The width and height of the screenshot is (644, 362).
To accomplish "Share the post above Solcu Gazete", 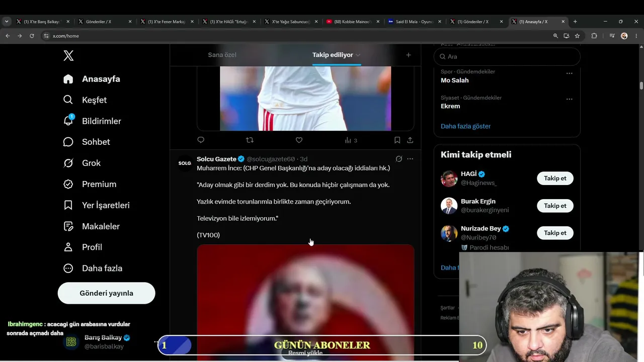I will [x=410, y=140].
